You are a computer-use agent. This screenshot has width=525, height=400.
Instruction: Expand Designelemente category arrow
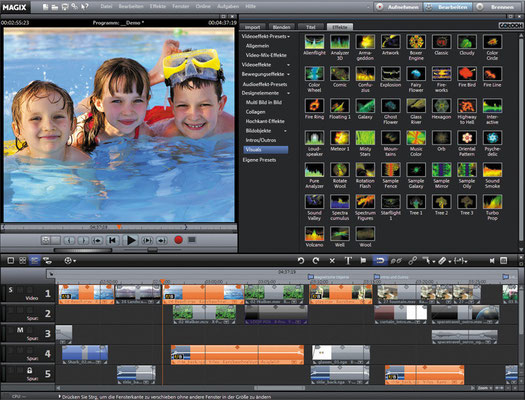289,93
